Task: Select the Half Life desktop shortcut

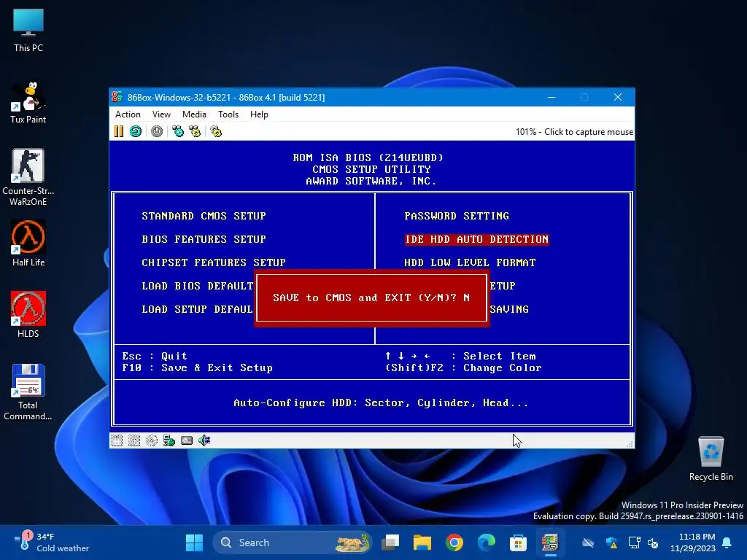Action: (28, 244)
